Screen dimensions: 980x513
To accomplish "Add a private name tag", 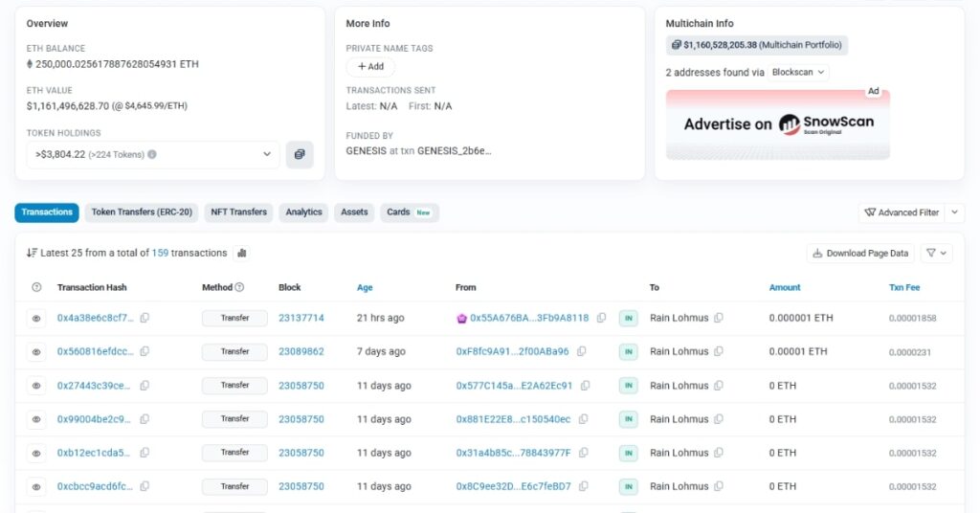I will tap(370, 66).
